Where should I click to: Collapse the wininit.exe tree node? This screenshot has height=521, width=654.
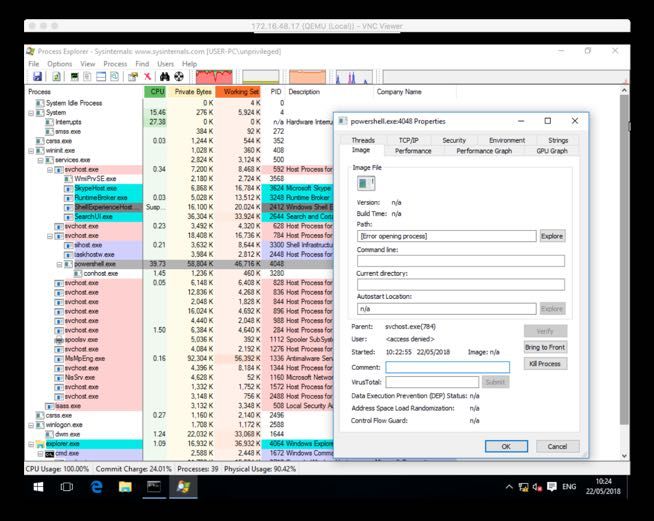click(x=31, y=151)
